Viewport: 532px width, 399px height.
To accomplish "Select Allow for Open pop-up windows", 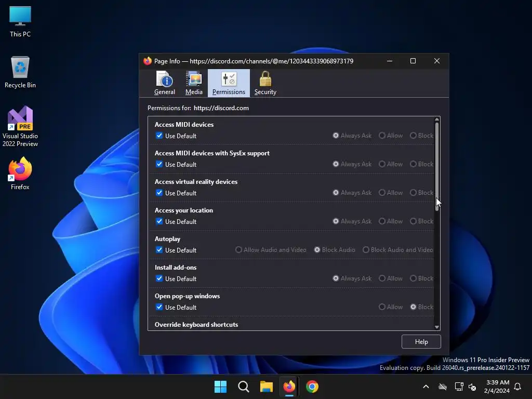I will (x=382, y=307).
